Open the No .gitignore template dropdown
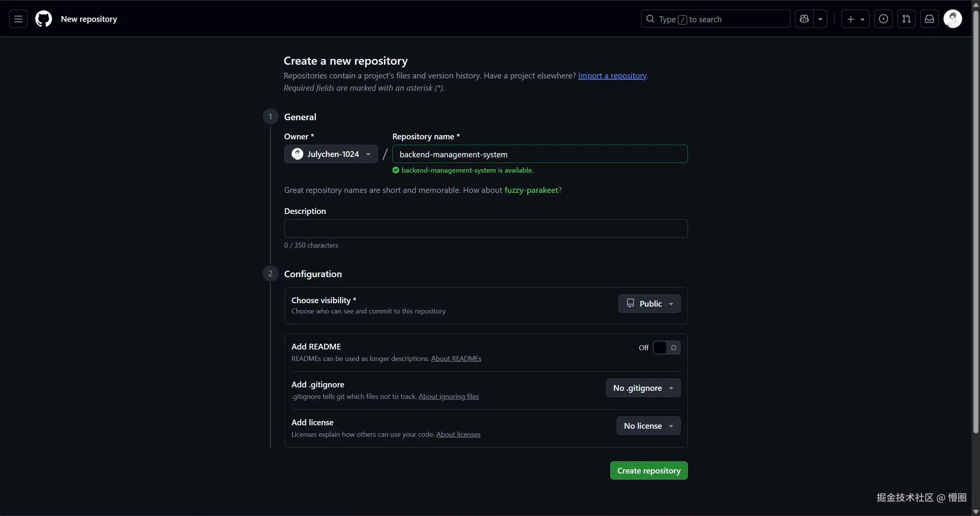The height and width of the screenshot is (516, 980). [x=643, y=388]
